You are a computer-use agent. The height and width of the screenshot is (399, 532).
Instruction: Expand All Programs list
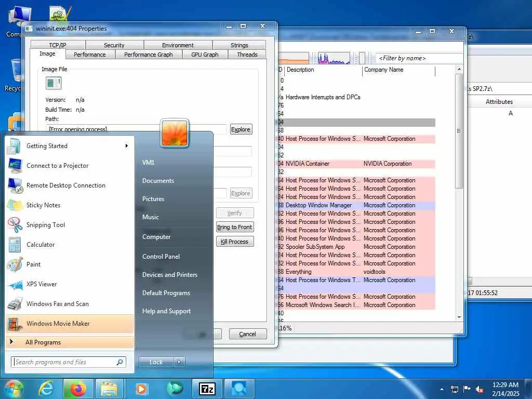click(x=70, y=342)
